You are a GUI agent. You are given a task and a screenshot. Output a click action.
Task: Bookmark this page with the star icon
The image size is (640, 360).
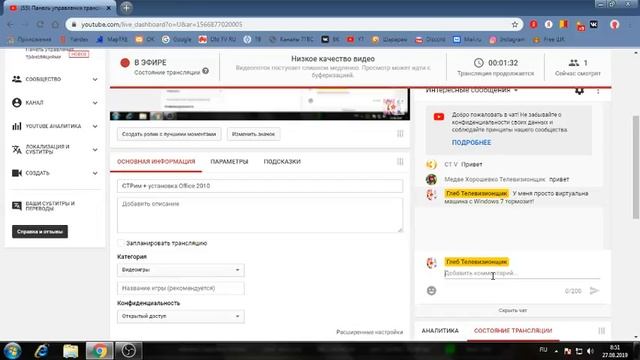pyautogui.click(x=515, y=24)
